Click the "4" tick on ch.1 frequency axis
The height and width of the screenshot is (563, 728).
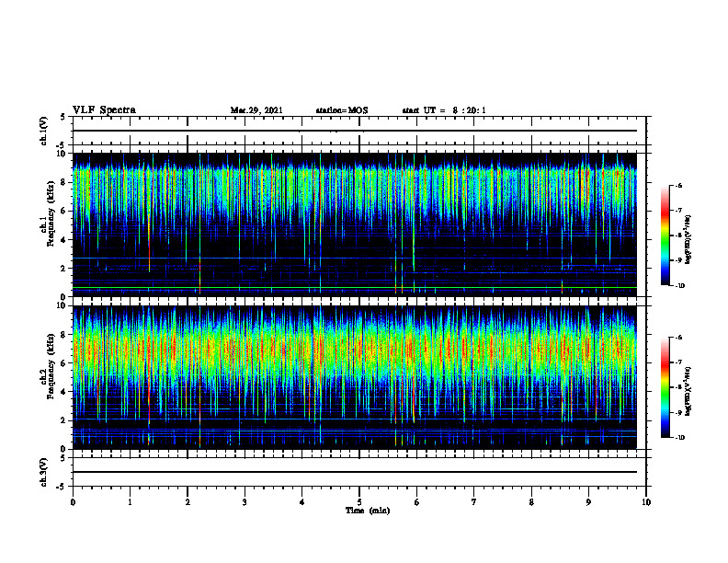[x=63, y=240]
